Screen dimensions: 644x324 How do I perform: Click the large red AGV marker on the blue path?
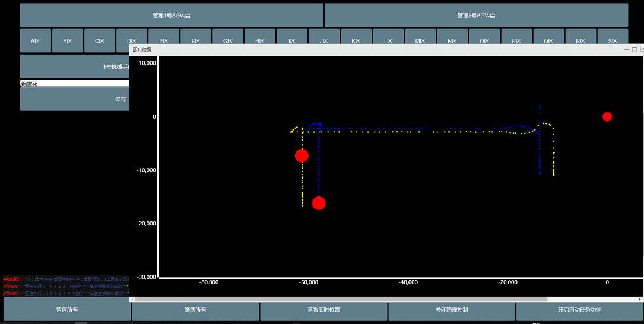[319, 203]
